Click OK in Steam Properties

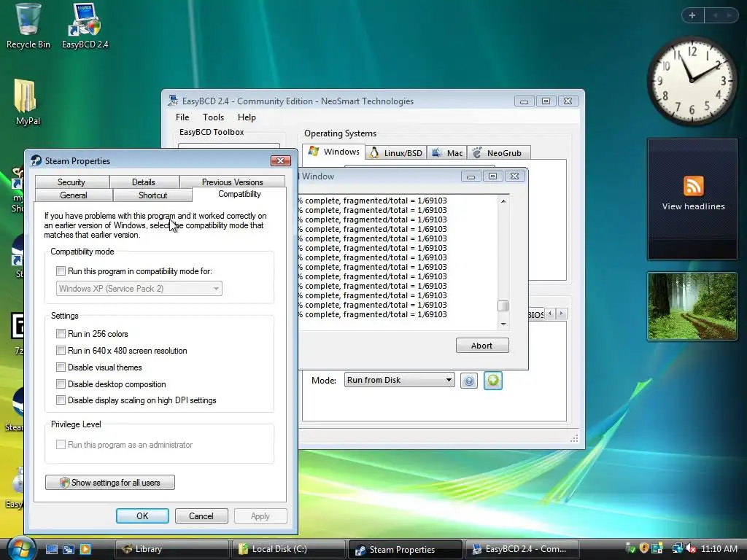click(x=142, y=516)
